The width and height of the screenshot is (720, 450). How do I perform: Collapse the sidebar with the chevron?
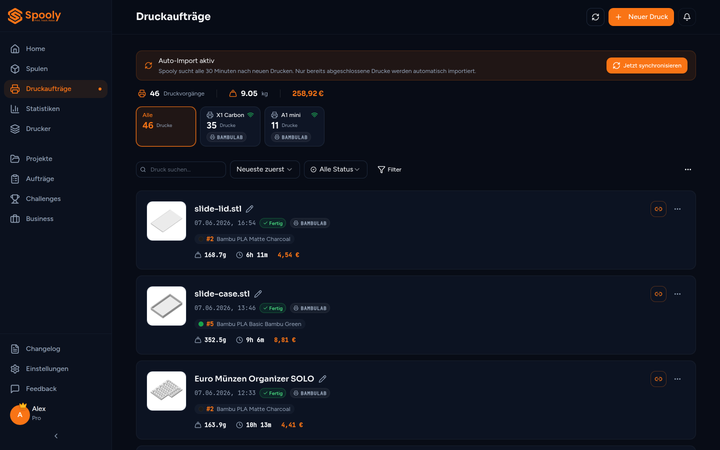(x=56, y=436)
